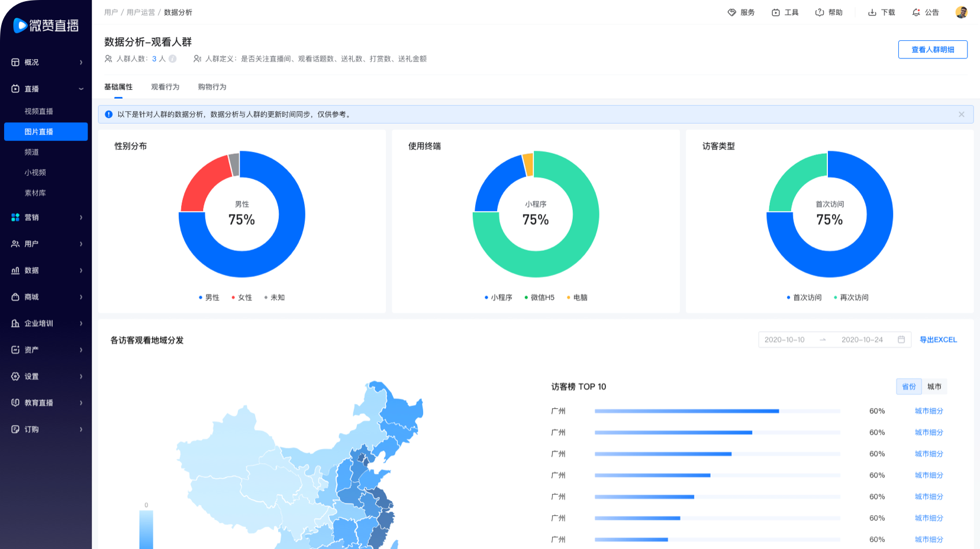Switch to the 观看行为 tab

165,87
